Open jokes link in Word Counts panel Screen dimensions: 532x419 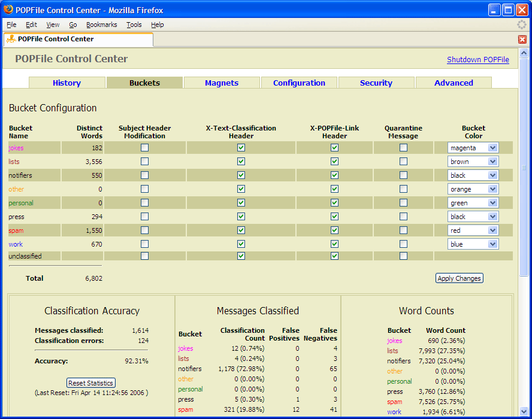point(395,341)
